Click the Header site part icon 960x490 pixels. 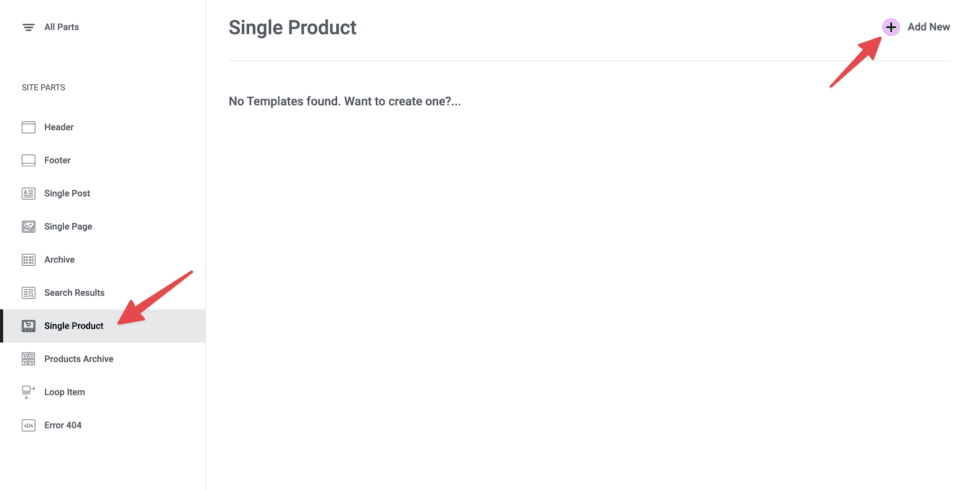click(28, 127)
